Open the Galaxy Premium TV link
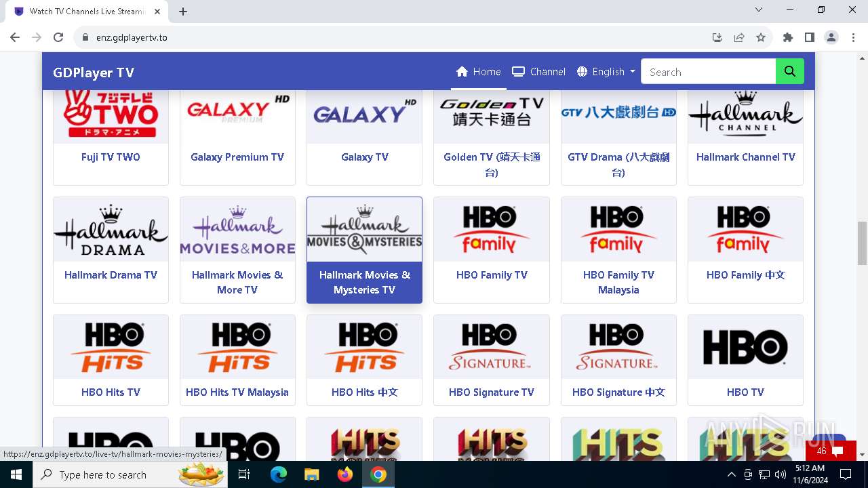 click(x=237, y=157)
